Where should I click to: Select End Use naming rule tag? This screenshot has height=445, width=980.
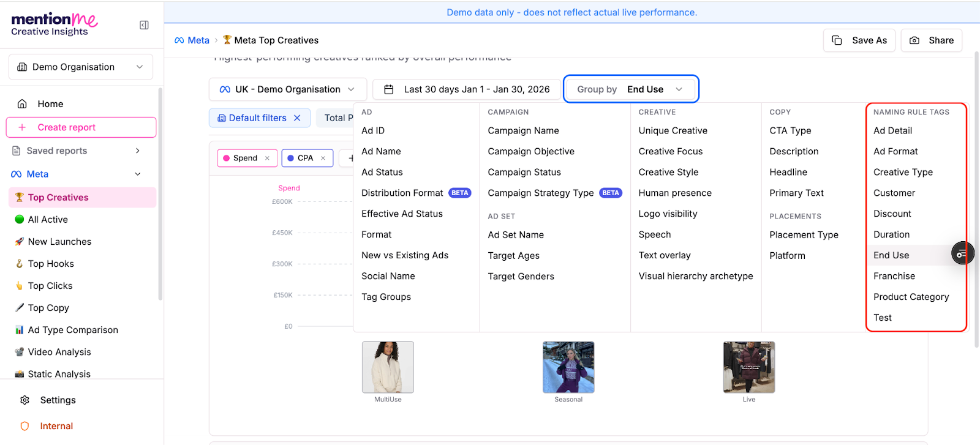click(x=891, y=255)
